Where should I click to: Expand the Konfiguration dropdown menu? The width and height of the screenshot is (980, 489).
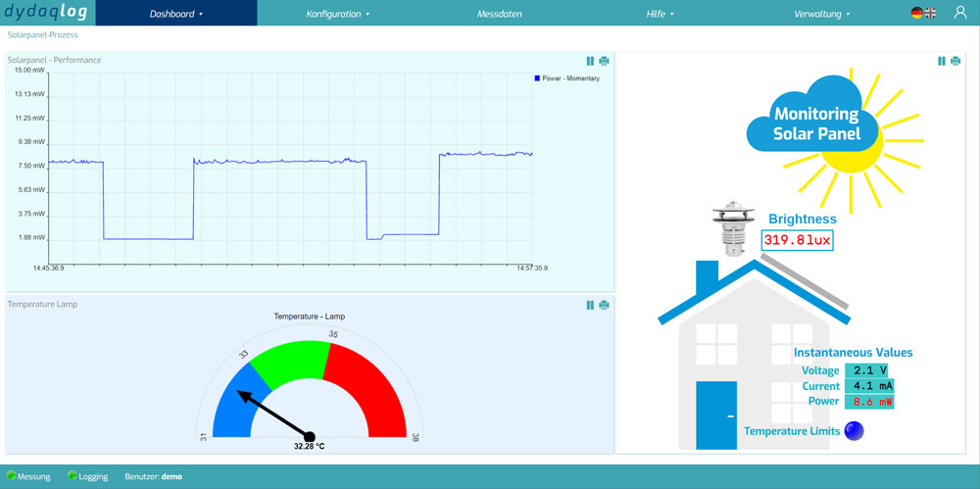coord(338,14)
